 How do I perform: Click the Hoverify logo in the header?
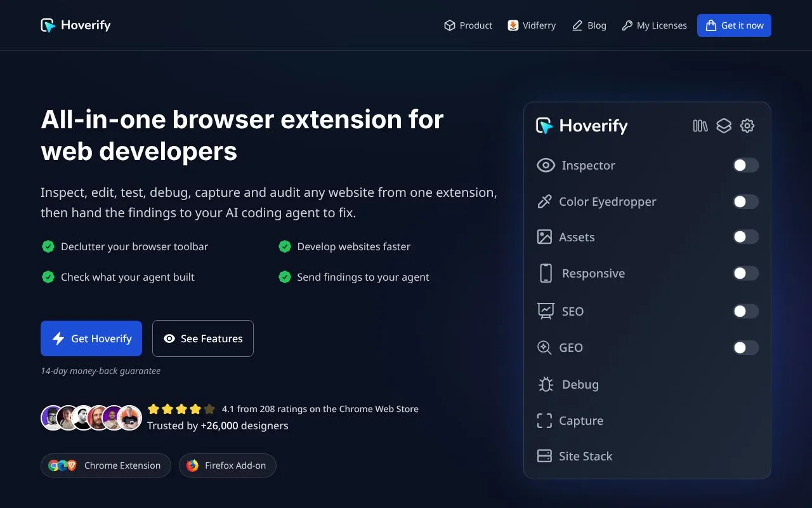point(75,25)
